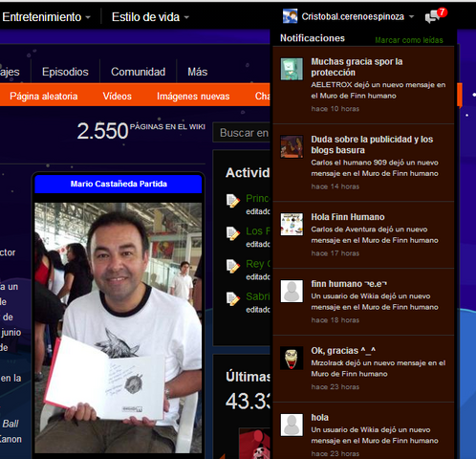Screen dimensions: 476x459
Task: Click AELETROX's BMO avatar in notifications
Action: tap(292, 69)
